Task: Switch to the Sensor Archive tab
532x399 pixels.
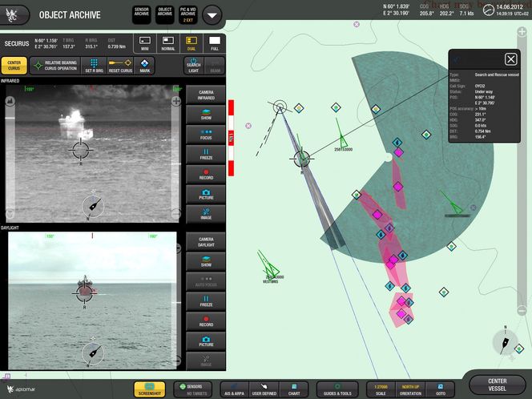Action: tap(142, 14)
